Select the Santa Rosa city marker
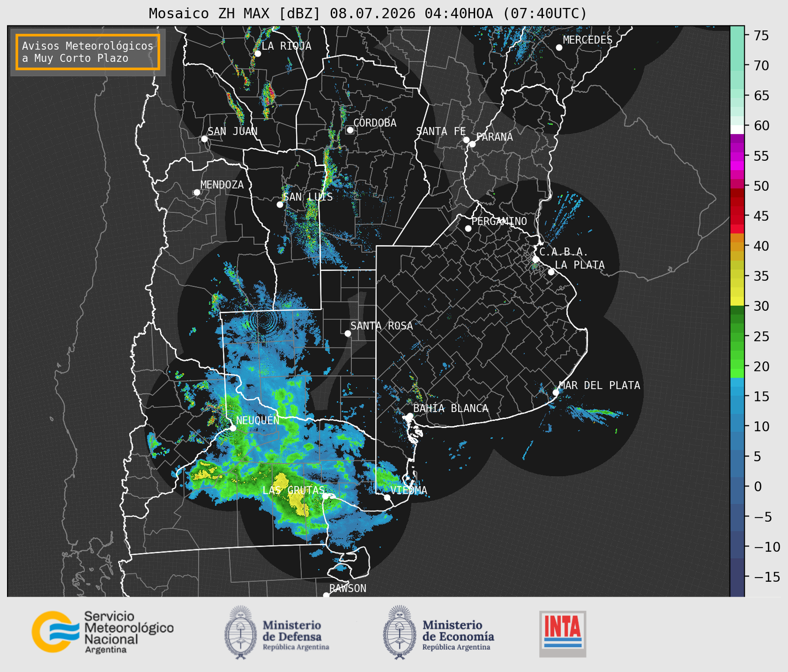Image resolution: width=788 pixels, height=672 pixels. pyautogui.click(x=348, y=333)
